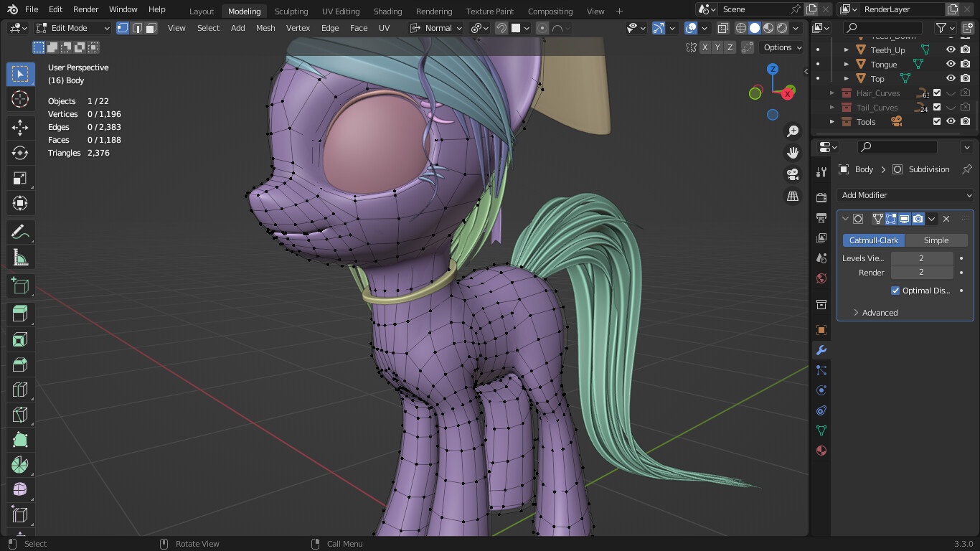This screenshot has width=980, height=551.
Task: Open the Modifier properties wrench tab
Action: point(821,350)
